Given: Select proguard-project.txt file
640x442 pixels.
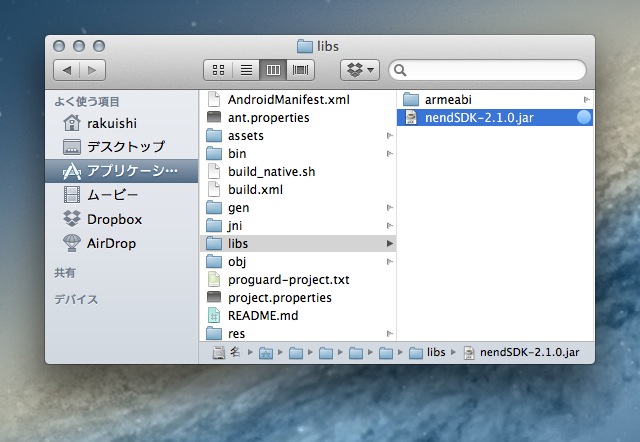Looking at the screenshot, I should [x=298, y=280].
